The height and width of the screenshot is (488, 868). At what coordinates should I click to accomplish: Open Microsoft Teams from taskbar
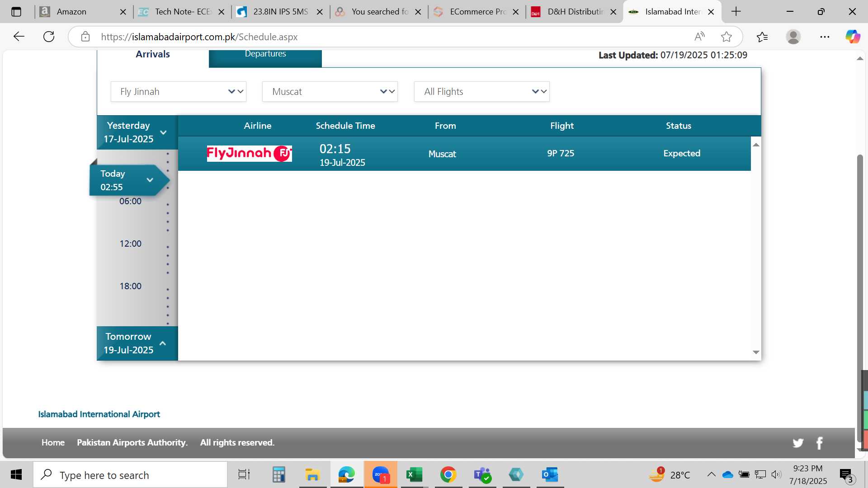coord(482,475)
